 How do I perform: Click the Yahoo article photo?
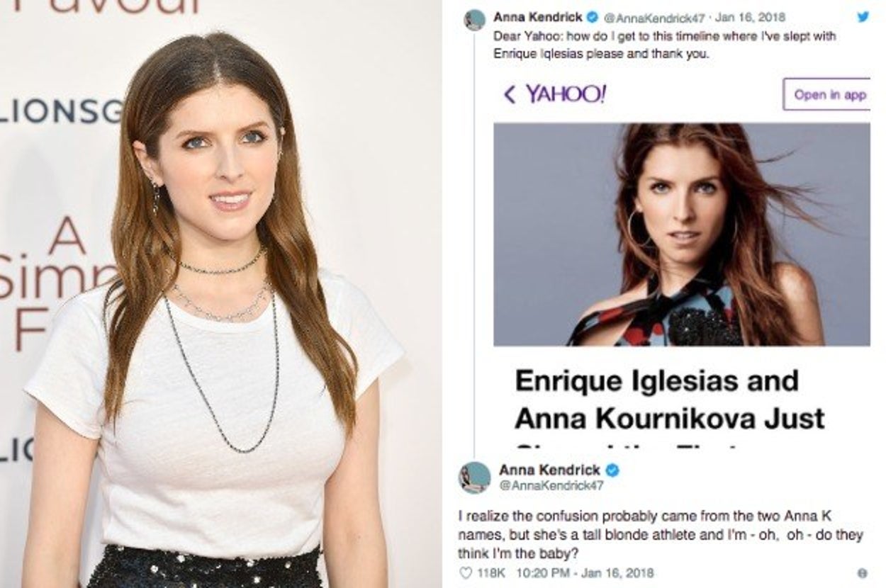coord(682,234)
